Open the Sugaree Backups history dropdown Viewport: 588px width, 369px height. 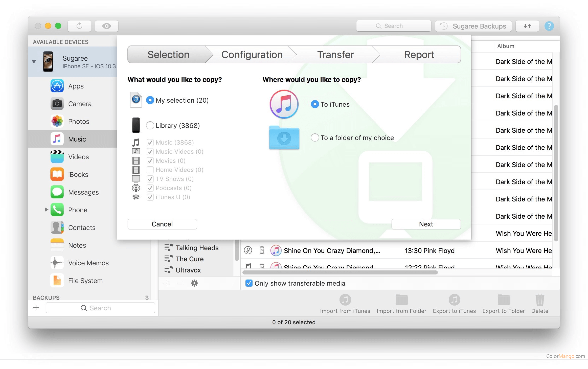pos(473,26)
